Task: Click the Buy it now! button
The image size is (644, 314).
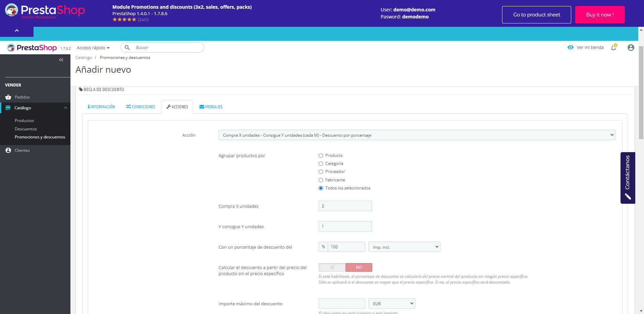Action: coord(600,15)
